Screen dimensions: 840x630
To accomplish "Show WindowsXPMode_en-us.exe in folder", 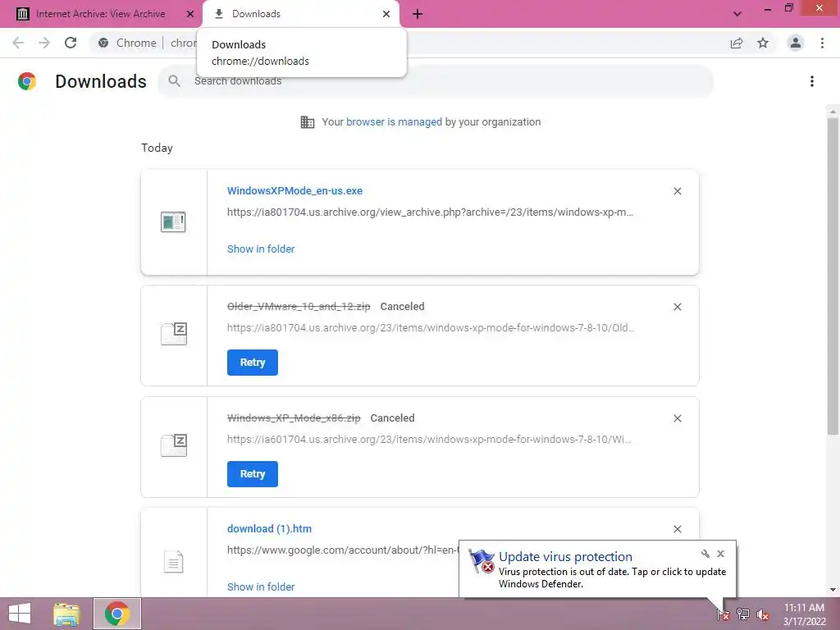I will pyautogui.click(x=261, y=249).
